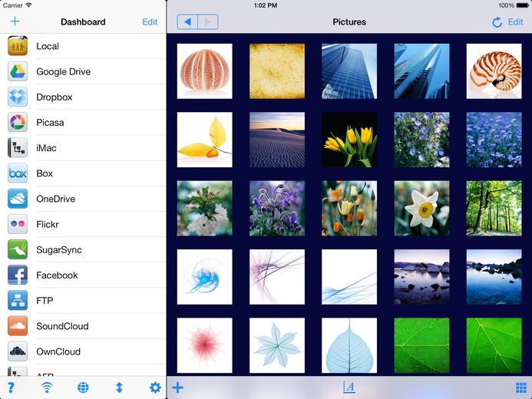Open the blue swirl fractal thumbnail
Image resolution: width=532 pixels, height=399 pixels.
tap(205, 277)
